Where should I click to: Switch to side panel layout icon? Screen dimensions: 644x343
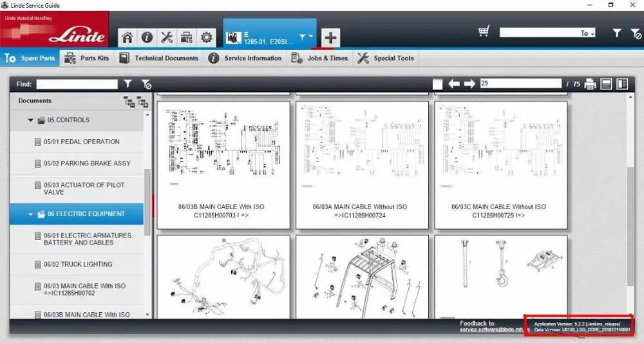pos(622,84)
